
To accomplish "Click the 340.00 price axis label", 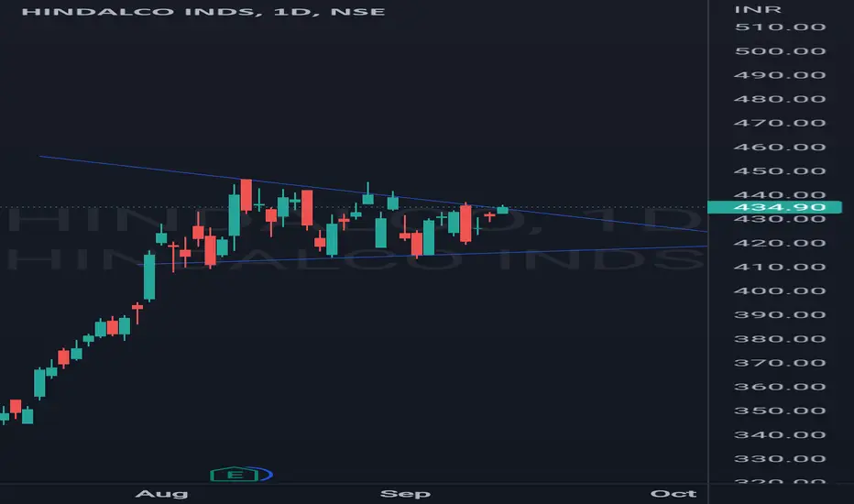I will coord(780,434).
